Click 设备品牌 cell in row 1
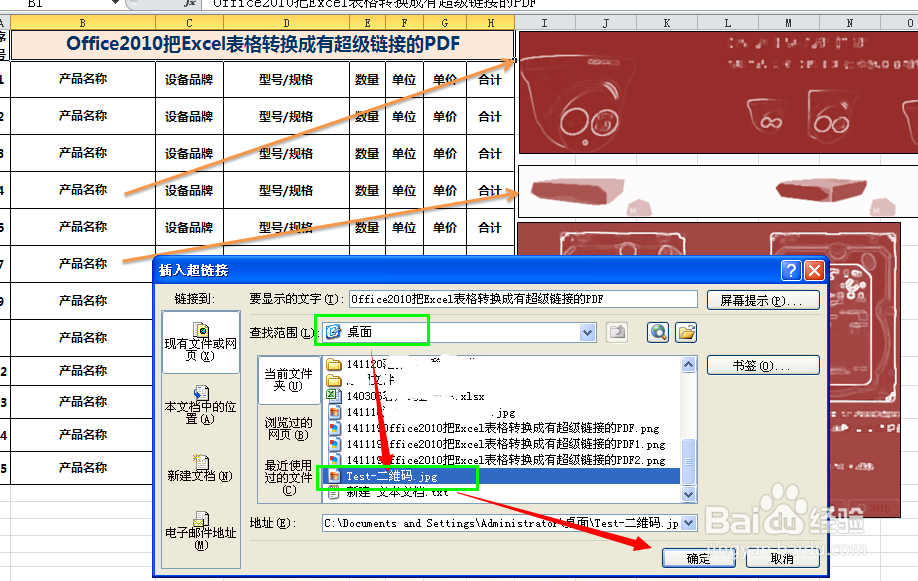 [x=189, y=79]
